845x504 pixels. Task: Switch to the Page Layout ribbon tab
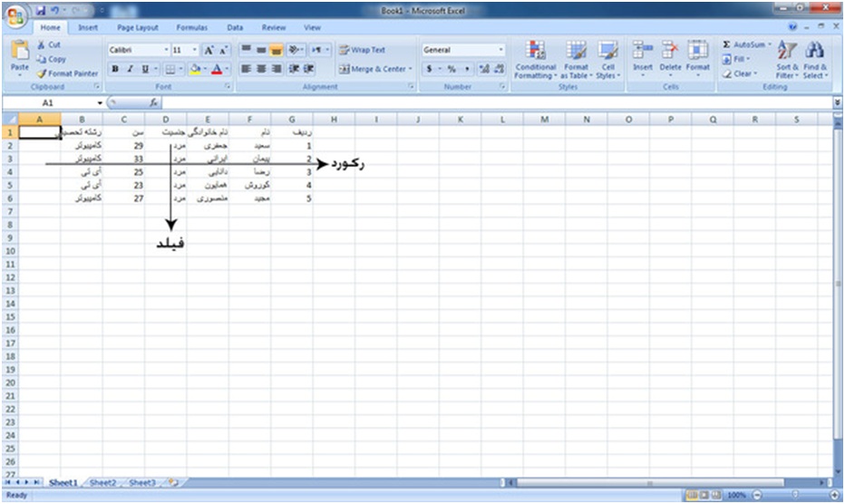click(137, 28)
